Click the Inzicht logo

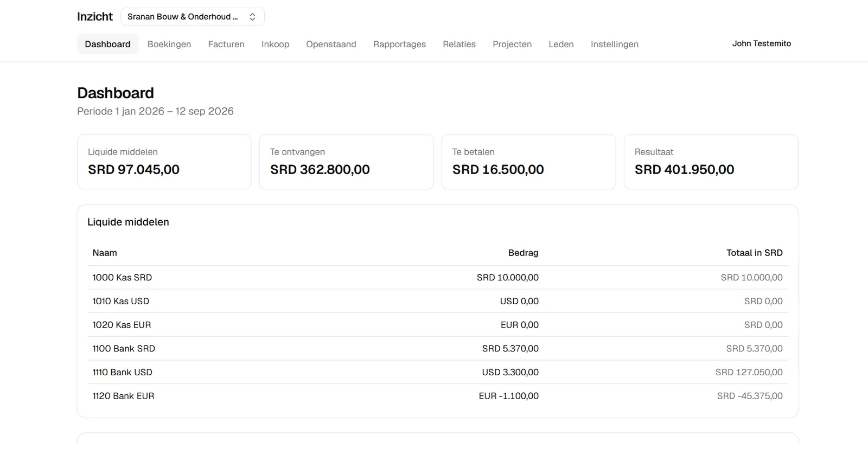(x=95, y=17)
